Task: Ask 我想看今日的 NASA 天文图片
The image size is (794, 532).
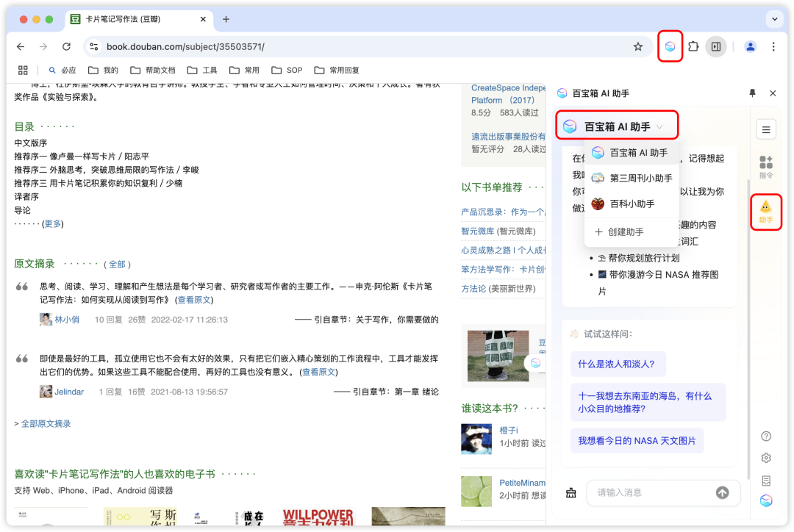Action: [637, 441]
